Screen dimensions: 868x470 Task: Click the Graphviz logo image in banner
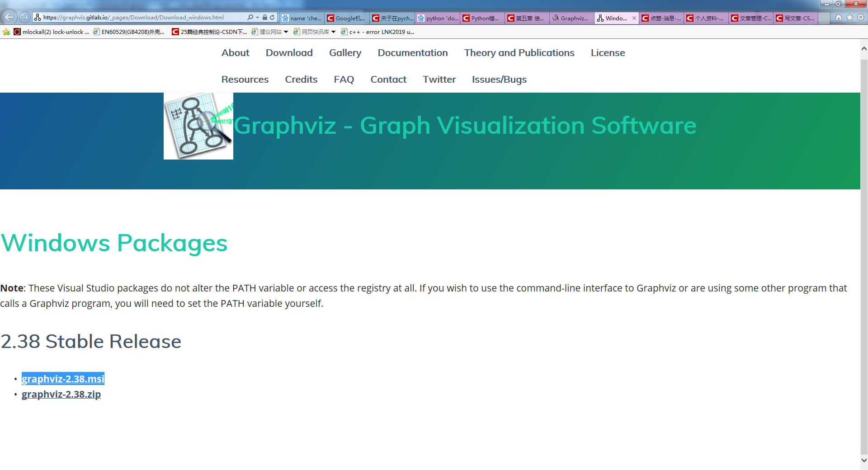198,126
